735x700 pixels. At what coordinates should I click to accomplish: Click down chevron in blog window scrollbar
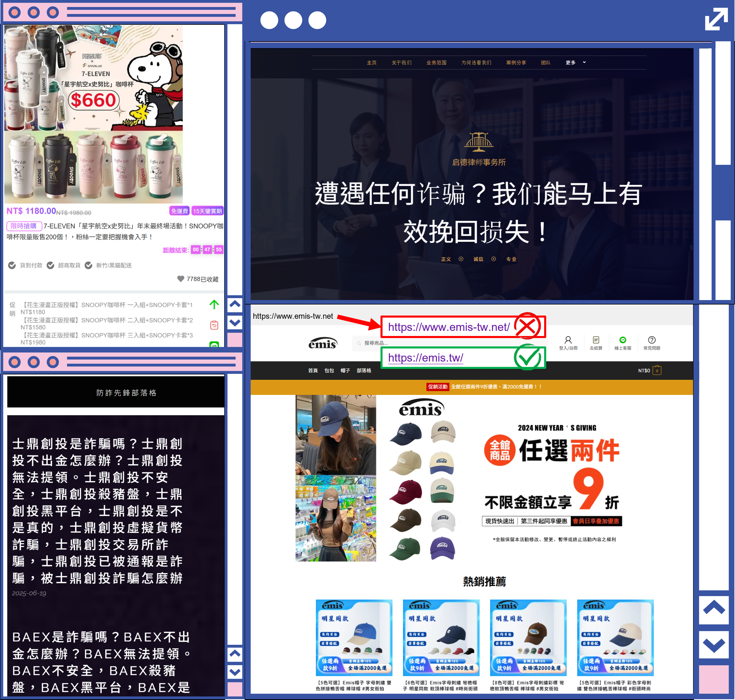(x=235, y=672)
